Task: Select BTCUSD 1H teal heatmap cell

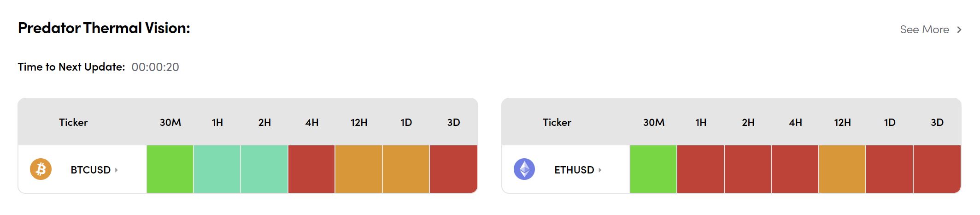Action: click(217, 169)
